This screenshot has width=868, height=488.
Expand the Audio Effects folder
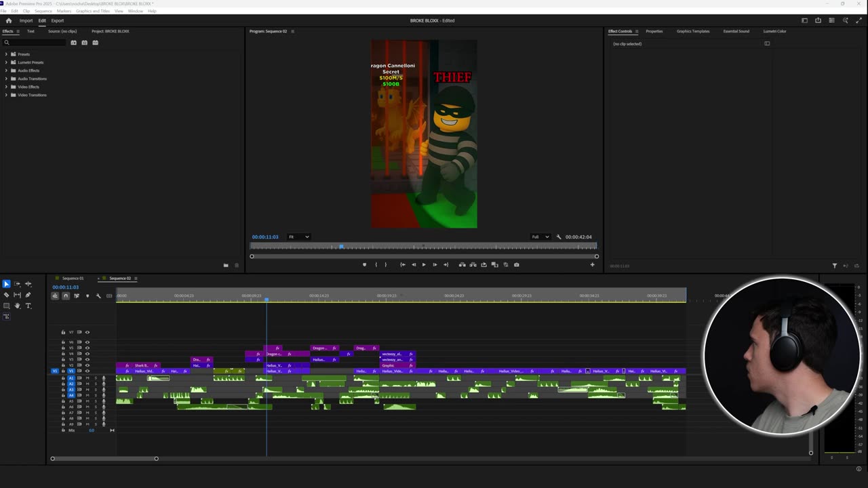pyautogui.click(x=6, y=70)
